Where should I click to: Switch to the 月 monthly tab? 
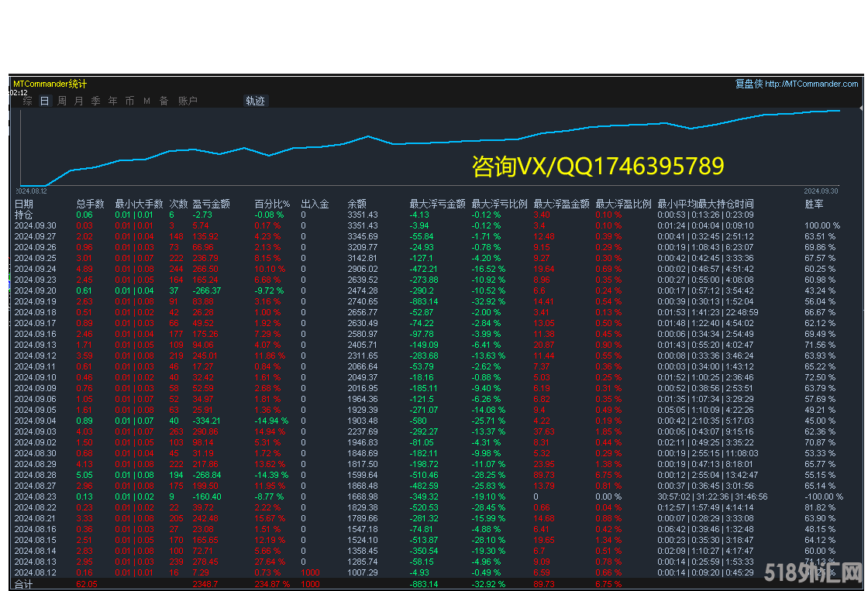point(78,101)
